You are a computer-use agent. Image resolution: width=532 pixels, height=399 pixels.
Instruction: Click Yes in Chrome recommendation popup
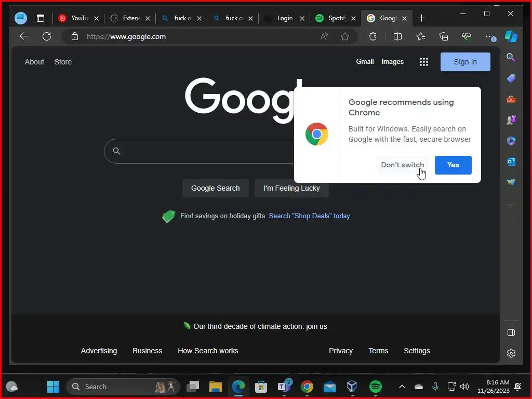click(453, 165)
